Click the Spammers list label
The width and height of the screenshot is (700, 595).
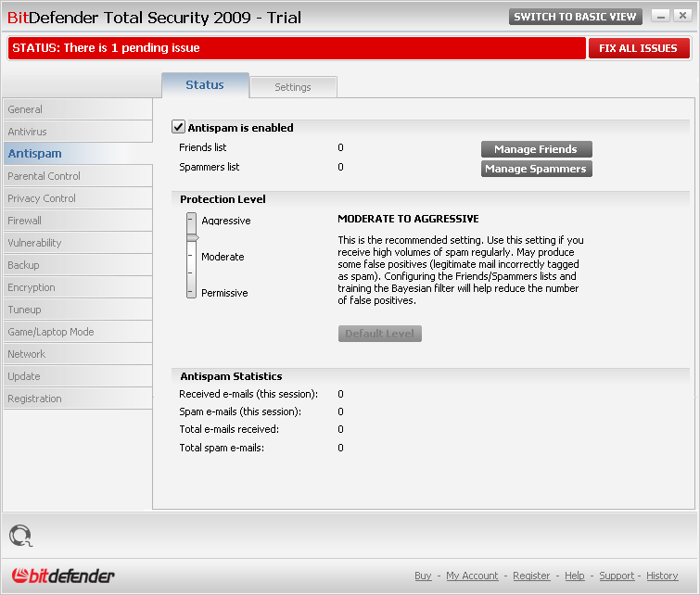point(209,167)
